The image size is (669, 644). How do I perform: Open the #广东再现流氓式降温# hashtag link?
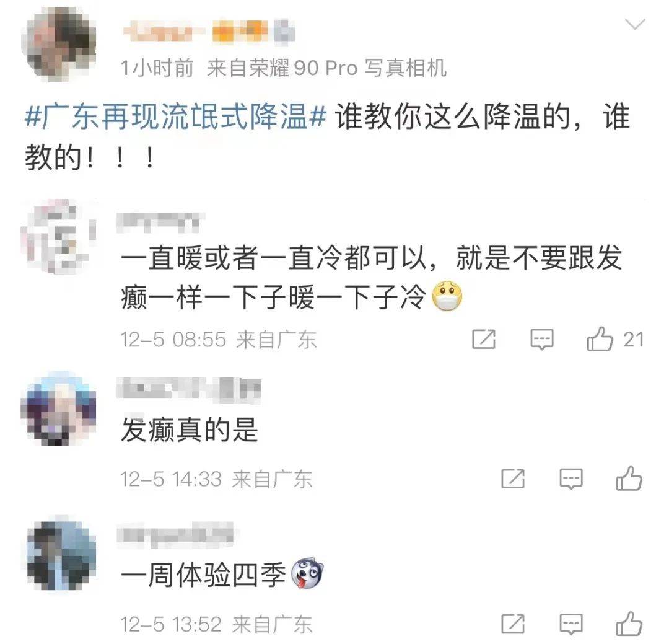click(x=176, y=116)
